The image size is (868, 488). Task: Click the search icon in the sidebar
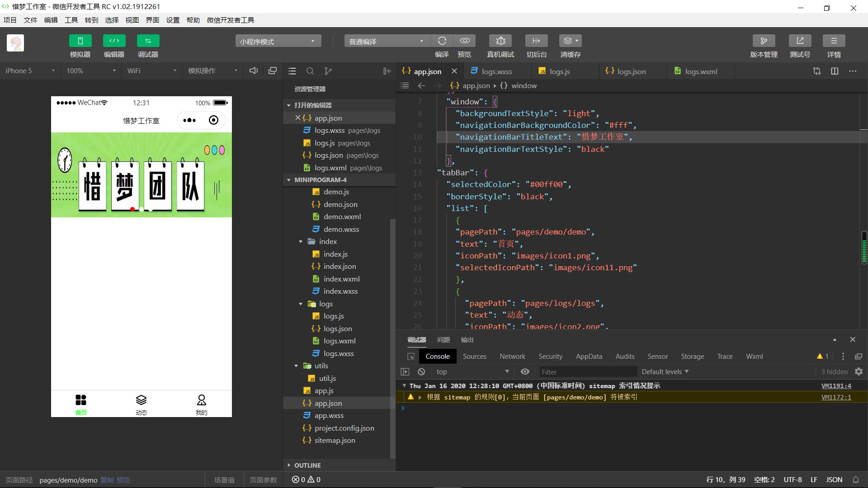(310, 71)
